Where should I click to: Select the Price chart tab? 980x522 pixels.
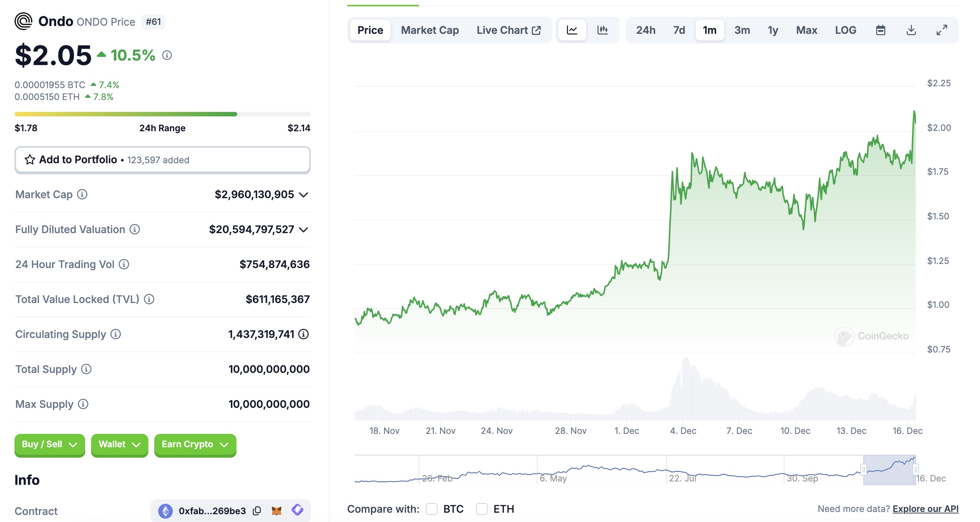click(370, 30)
